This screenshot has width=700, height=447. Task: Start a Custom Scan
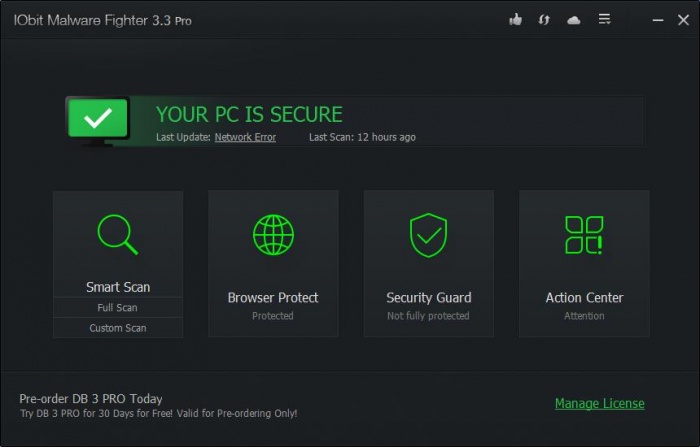[x=118, y=328]
